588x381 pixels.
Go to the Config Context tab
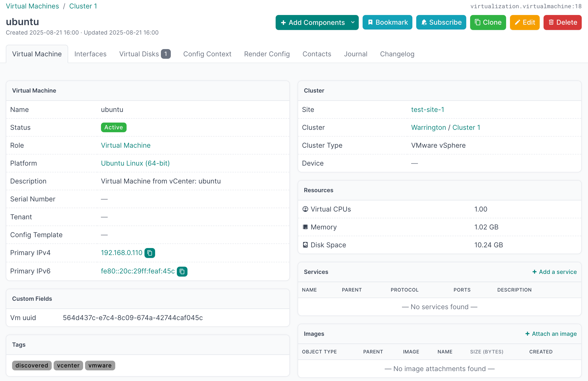tap(207, 54)
